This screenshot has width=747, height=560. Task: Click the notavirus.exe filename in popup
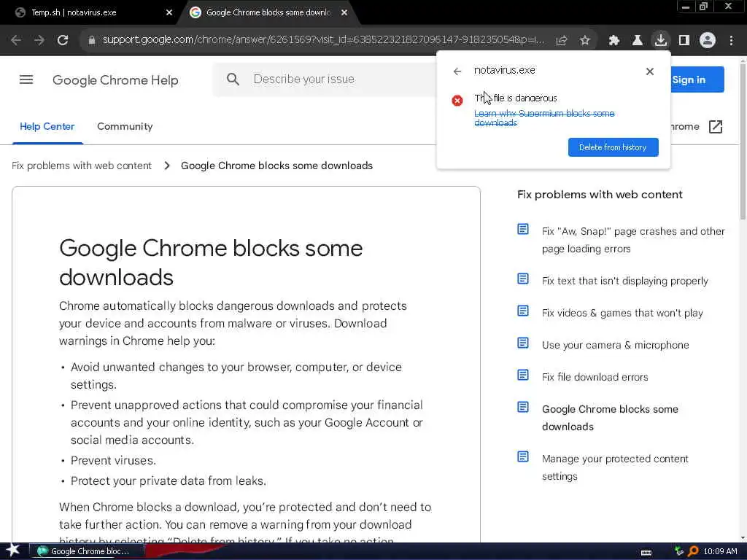tap(505, 71)
